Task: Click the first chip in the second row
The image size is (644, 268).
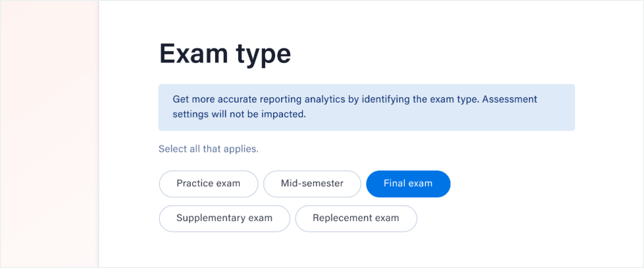Action: pyautogui.click(x=224, y=218)
